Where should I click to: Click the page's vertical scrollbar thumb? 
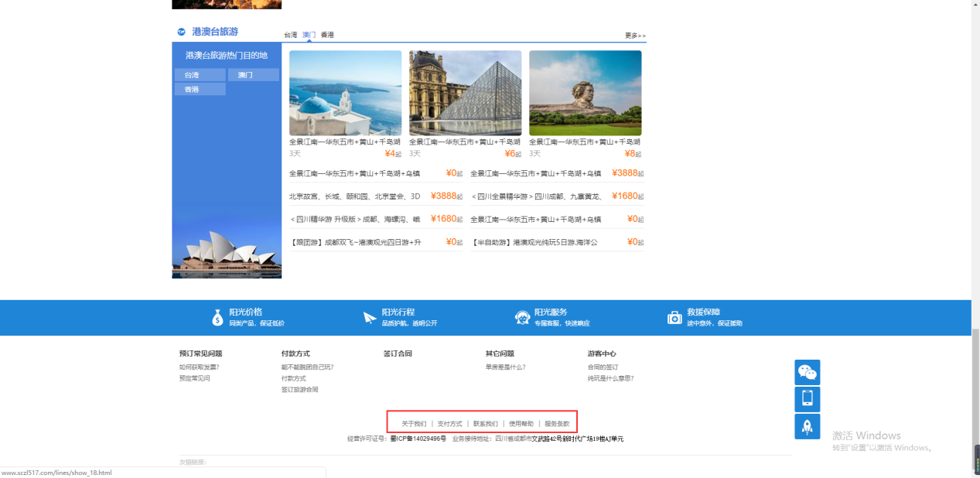tap(975, 398)
